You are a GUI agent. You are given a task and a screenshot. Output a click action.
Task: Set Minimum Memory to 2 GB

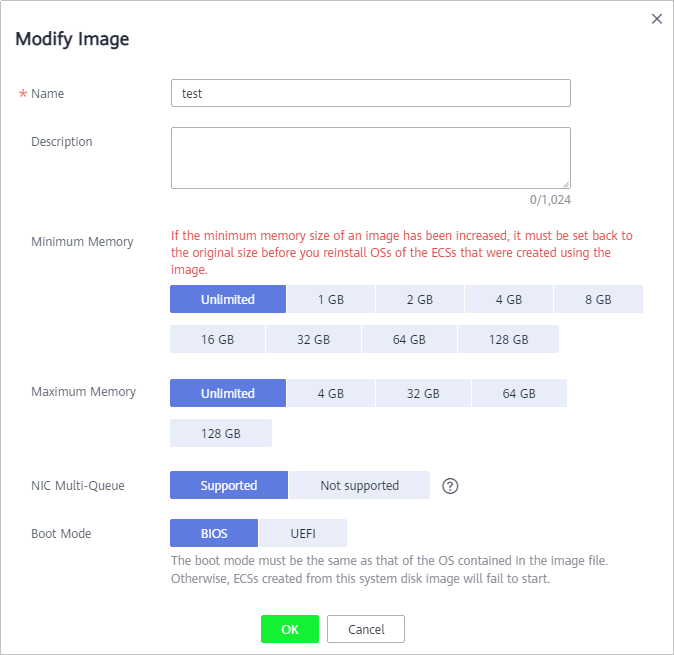click(420, 299)
